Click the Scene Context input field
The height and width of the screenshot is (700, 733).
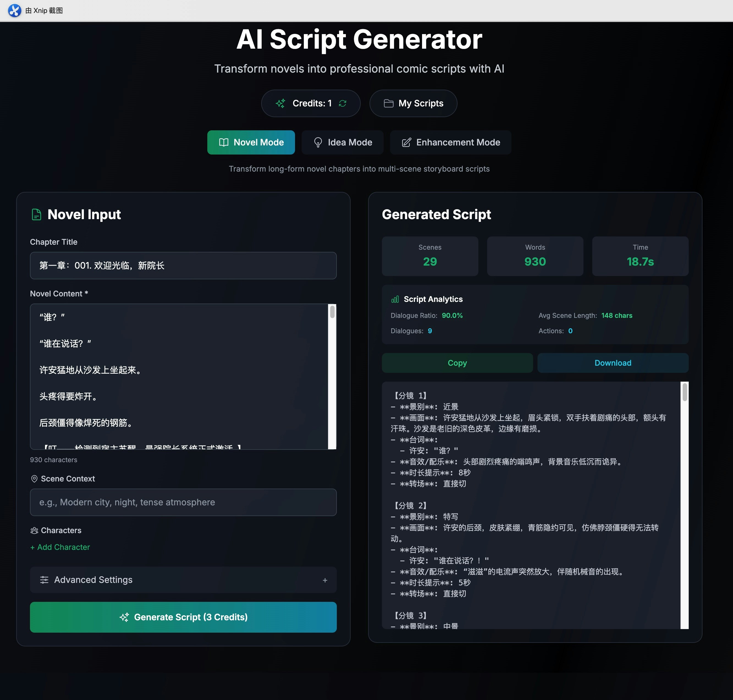coord(183,502)
